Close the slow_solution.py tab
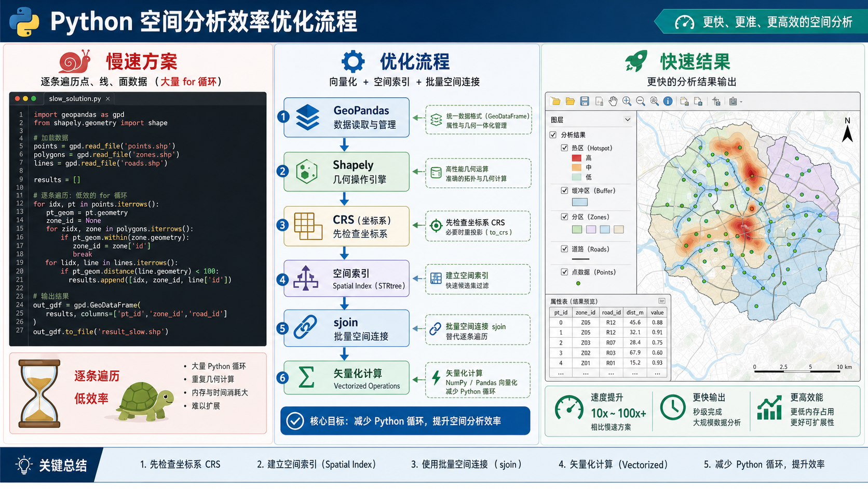 108,99
